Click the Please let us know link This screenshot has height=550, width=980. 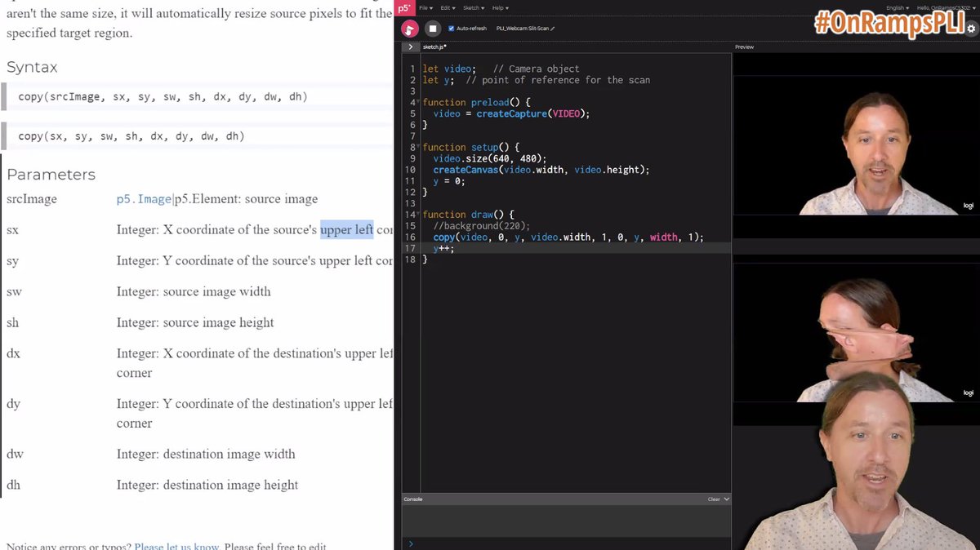tap(176, 544)
